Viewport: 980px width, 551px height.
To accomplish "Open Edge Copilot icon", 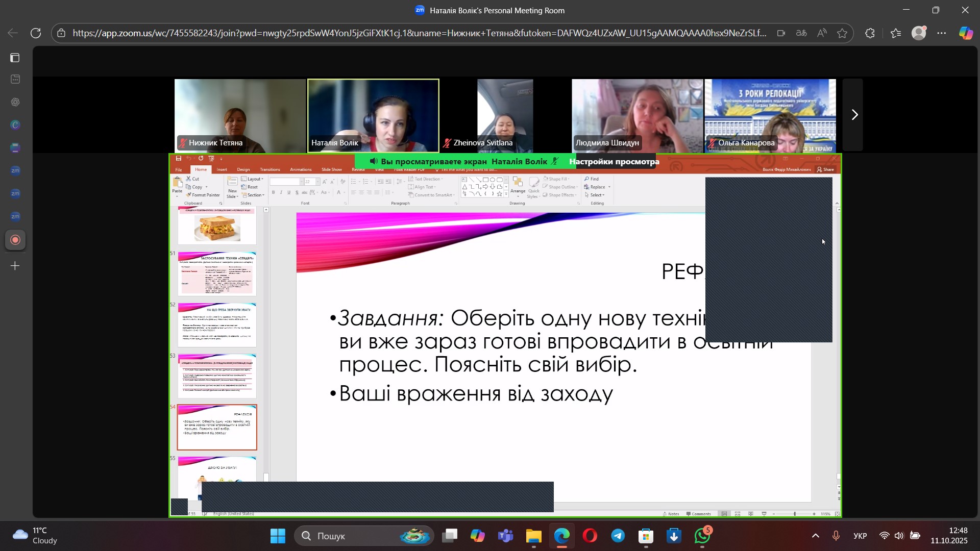I will pyautogui.click(x=966, y=33).
